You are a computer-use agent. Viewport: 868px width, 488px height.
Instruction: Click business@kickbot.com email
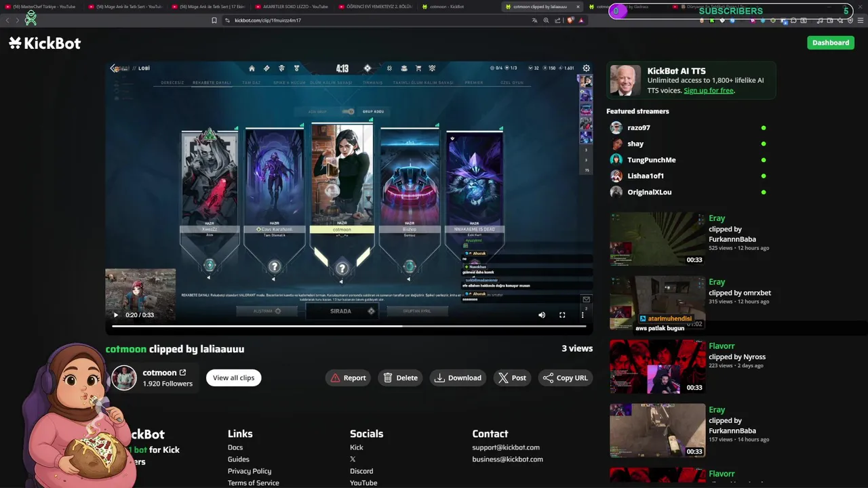coord(508,460)
